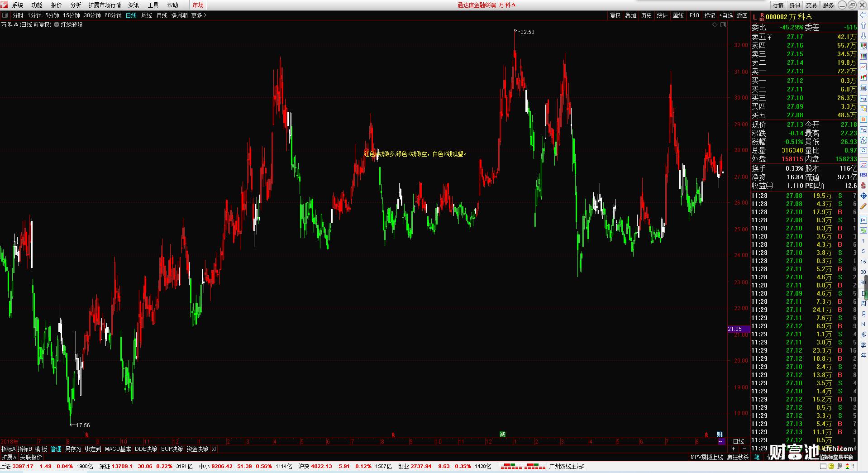Click the F5 sidebar icon
Image resolution: width=868 pixels, height=473 pixels.
pos(863,220)
